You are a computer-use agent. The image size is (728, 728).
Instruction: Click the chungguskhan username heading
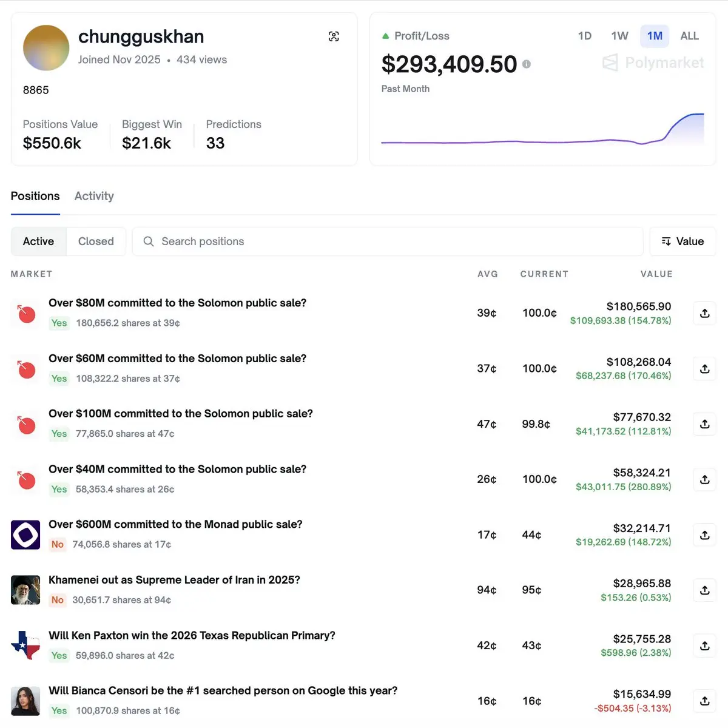click(141, 36)
